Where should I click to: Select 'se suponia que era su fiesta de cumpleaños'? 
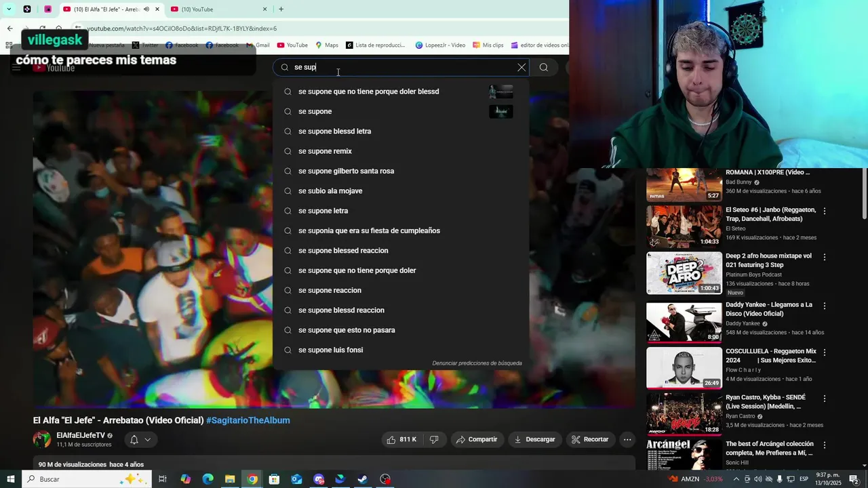tap(401, 230)
